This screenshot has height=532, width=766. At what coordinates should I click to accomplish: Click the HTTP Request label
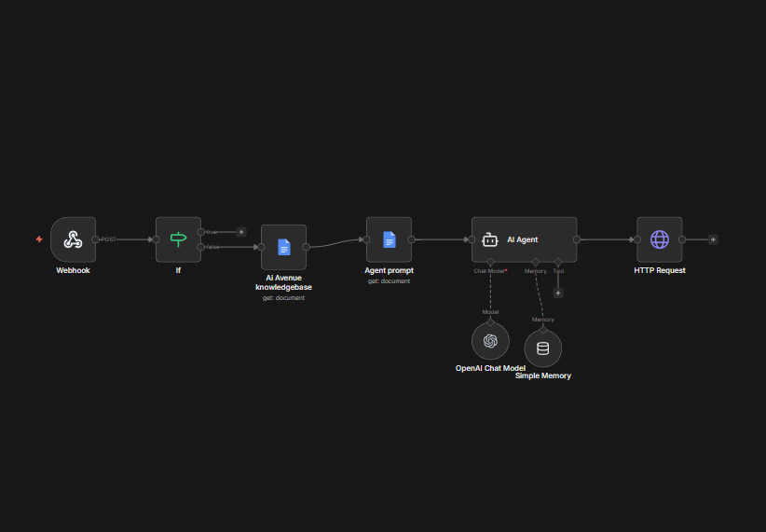(660, 270)
